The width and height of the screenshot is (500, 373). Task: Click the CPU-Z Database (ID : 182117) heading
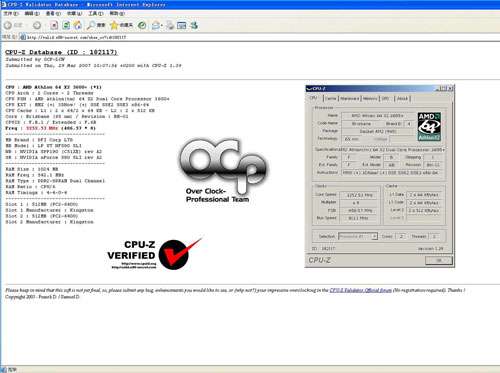coord(61,52)
